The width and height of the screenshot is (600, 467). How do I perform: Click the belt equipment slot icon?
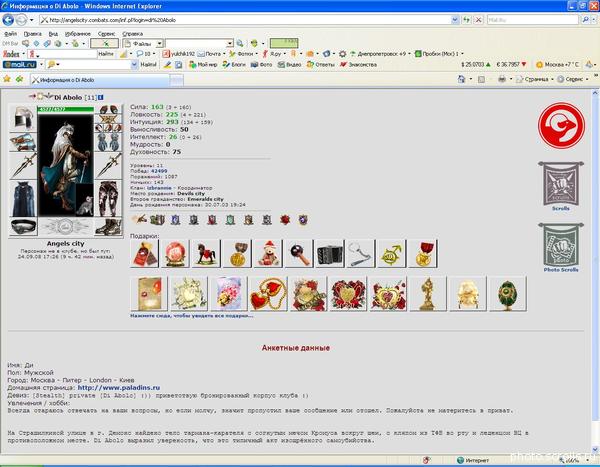tap(23, 227)
